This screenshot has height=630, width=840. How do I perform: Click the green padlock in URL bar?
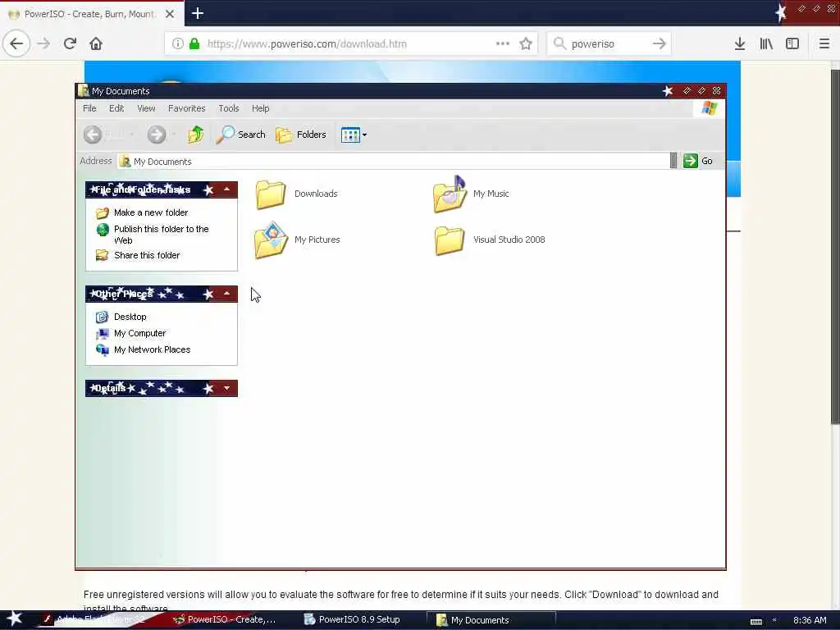(194, 44)
